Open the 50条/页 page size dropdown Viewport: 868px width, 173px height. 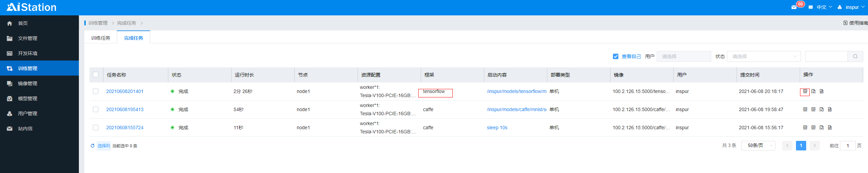[758, 146]
